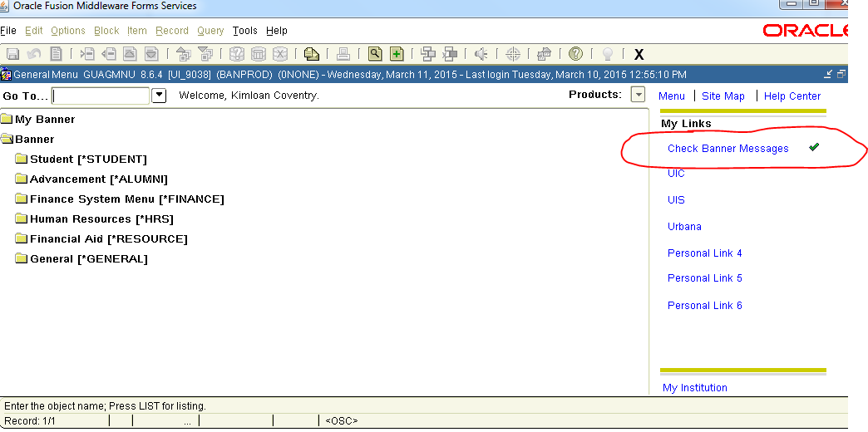Expand the My Banner folder
Screen dimensions: 868x432
click(7, 120)
